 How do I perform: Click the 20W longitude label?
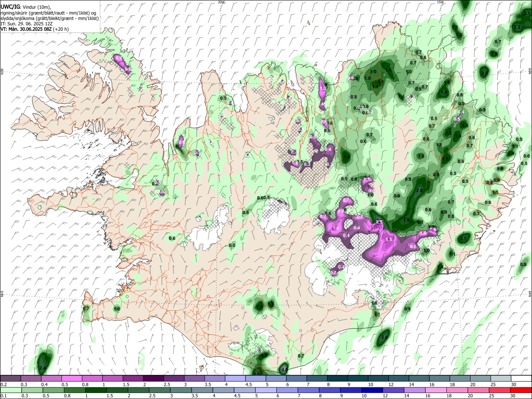click(221, 2)
